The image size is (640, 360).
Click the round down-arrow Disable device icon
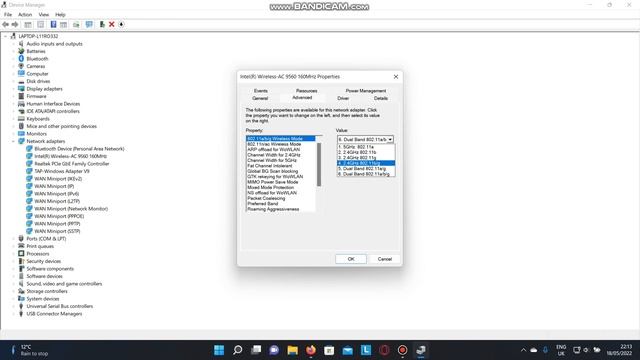[121, 24]
